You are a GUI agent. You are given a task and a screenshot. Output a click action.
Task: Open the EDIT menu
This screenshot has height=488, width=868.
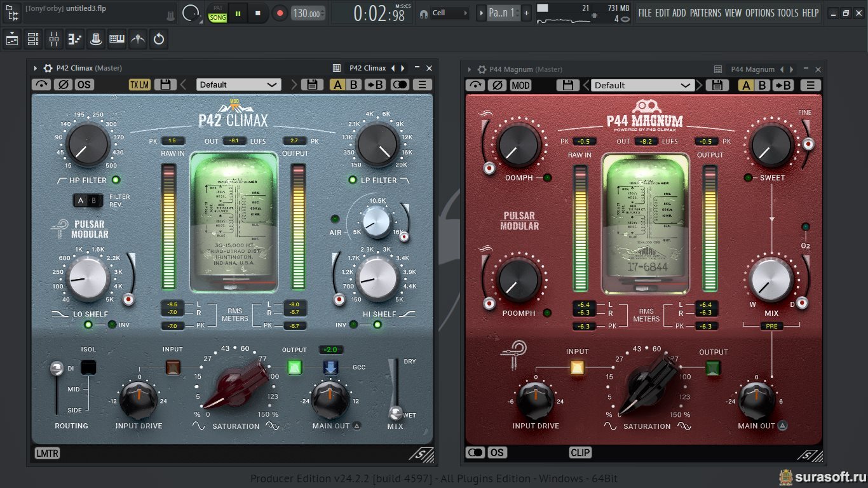coord(662,13)
